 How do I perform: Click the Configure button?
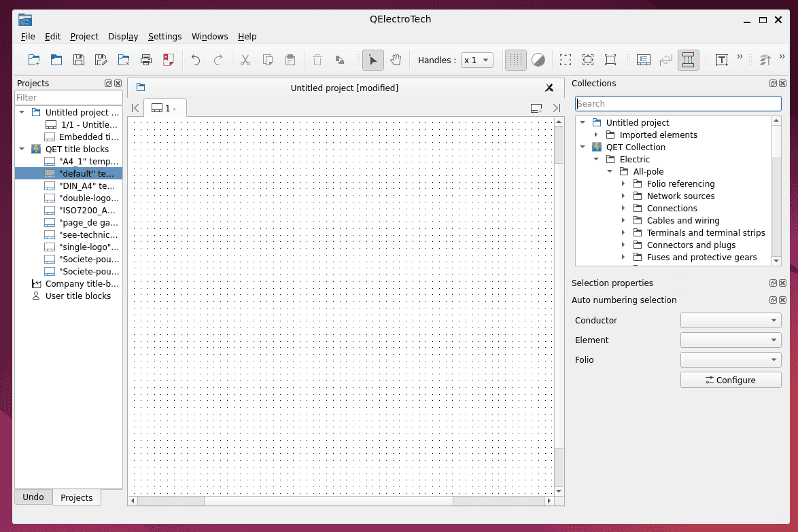[x=731, y=380]
